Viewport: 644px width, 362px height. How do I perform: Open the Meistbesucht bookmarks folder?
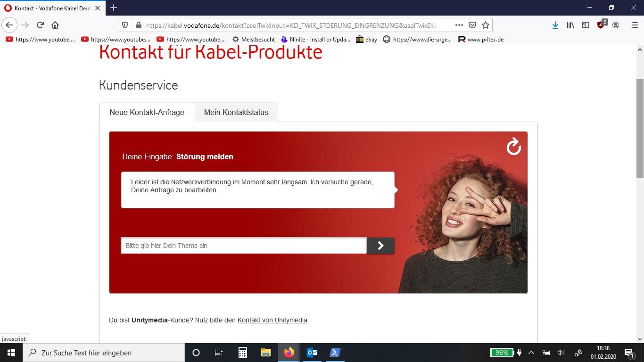tap(254, 40)
